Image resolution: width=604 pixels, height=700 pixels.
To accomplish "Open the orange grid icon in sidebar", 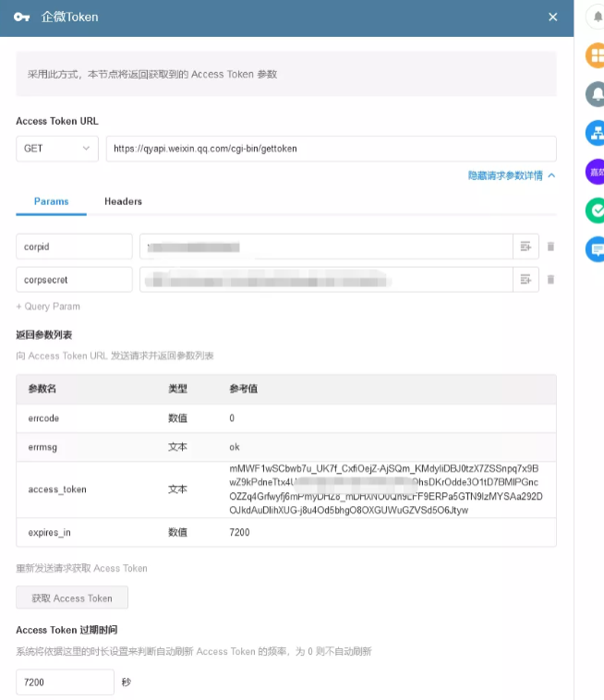I will (x=596, y=55).
